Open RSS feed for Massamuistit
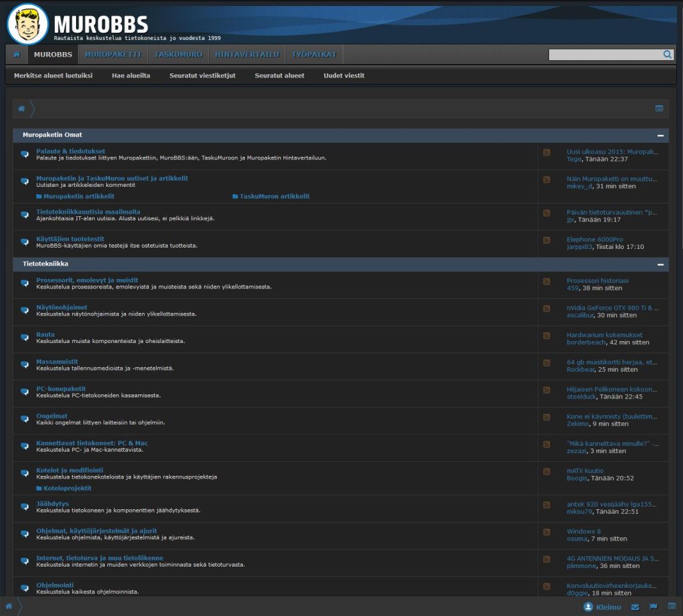 pyautogui.click(x=546, y=362)
